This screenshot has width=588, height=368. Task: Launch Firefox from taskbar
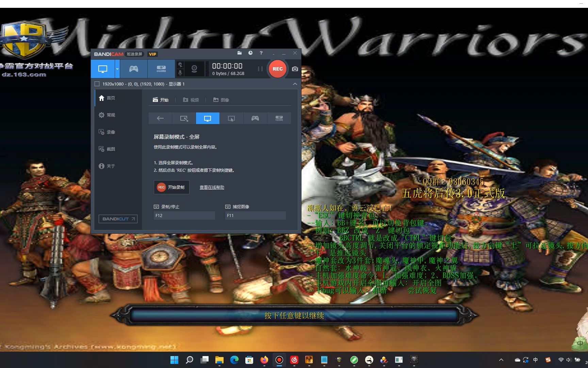(x=264, y=360)
